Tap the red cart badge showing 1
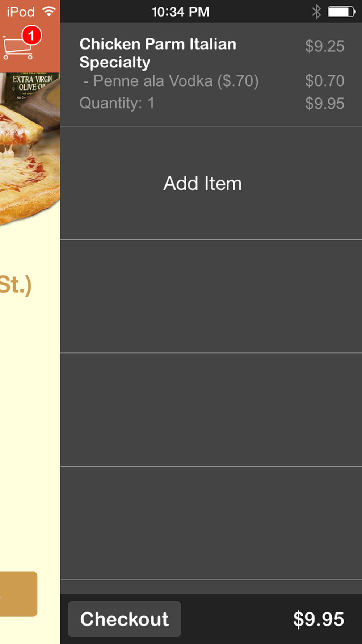 [x=31, y=35]
